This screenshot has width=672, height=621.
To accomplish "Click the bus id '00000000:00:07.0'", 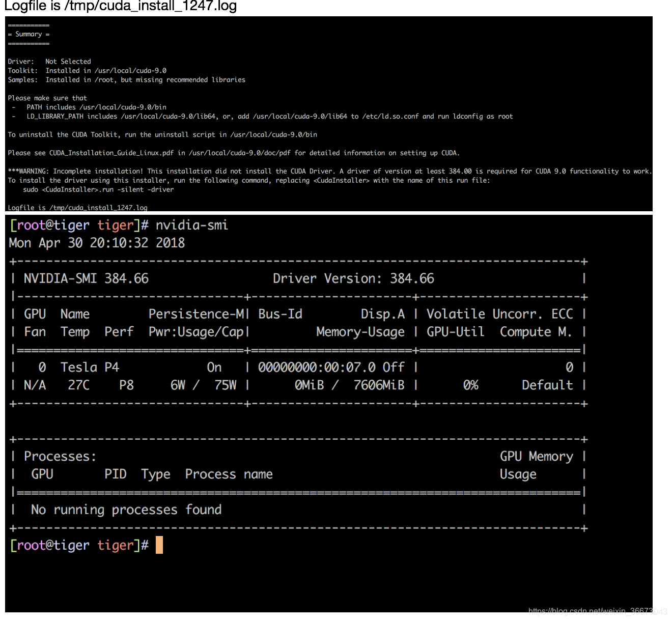I will click(x=317, y=368).
